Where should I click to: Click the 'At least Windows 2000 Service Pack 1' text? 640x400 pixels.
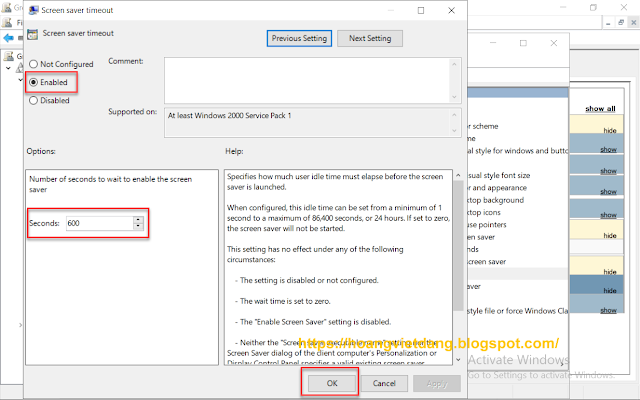(229, 116)
